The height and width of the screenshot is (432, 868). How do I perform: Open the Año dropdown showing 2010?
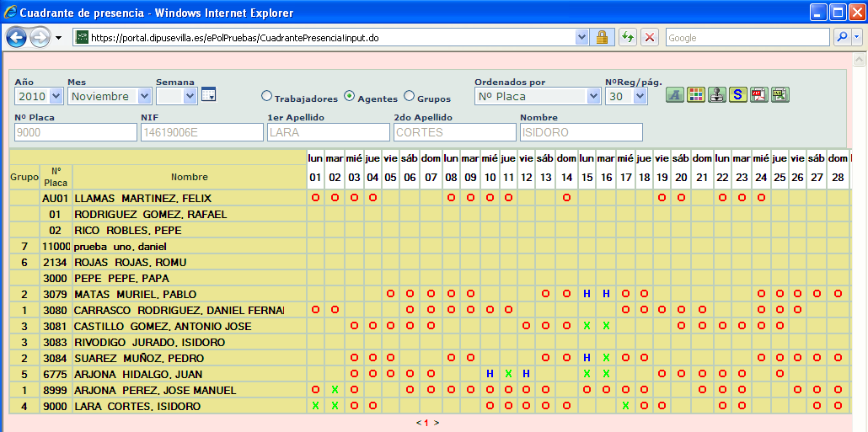(x=39, y=97)
